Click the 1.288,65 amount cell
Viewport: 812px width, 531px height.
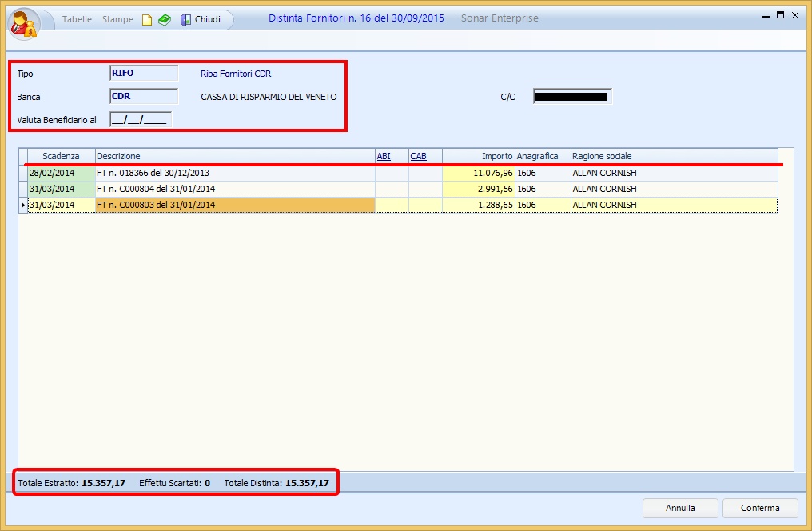[478, 205]
